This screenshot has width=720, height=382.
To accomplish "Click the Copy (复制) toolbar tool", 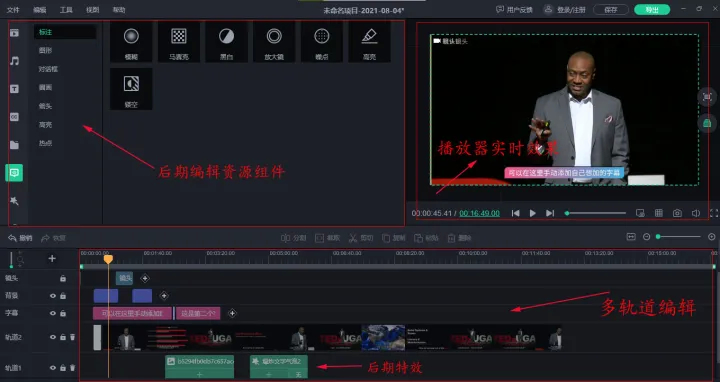I will coord(394,238).
